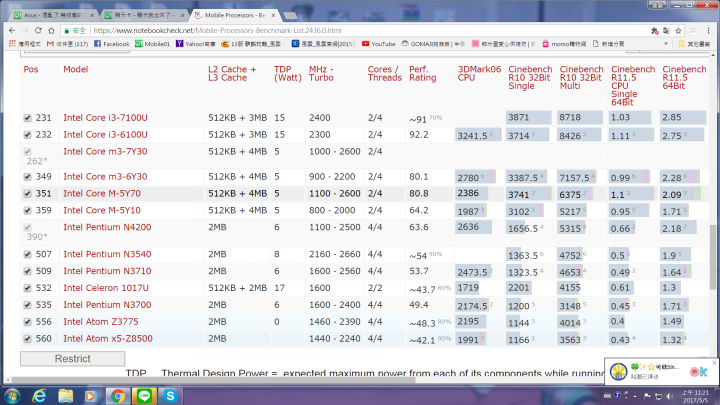Uncheck the Intel Core i3-6100U row checkbox
Viewport: 720px width, 405px height.
(28, 135)
